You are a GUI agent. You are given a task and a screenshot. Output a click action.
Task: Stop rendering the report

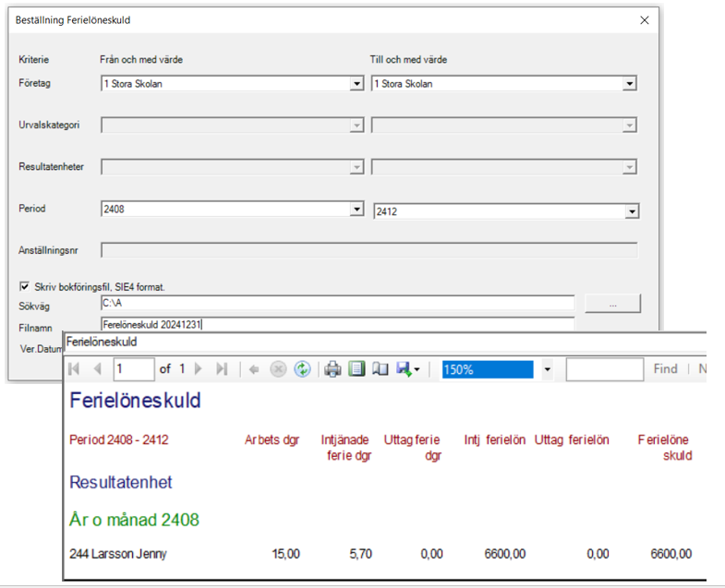click(x=278, y=369)
